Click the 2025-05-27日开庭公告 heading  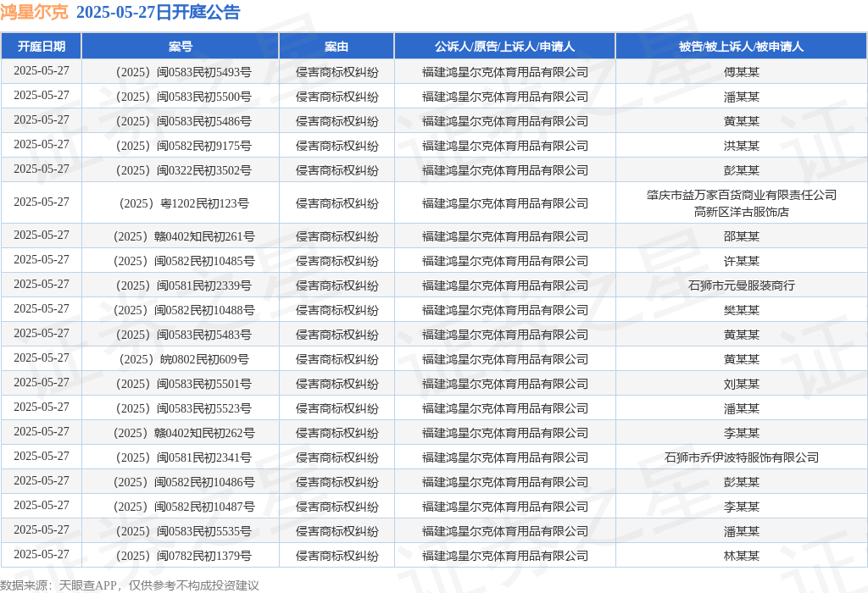[158, 12]
